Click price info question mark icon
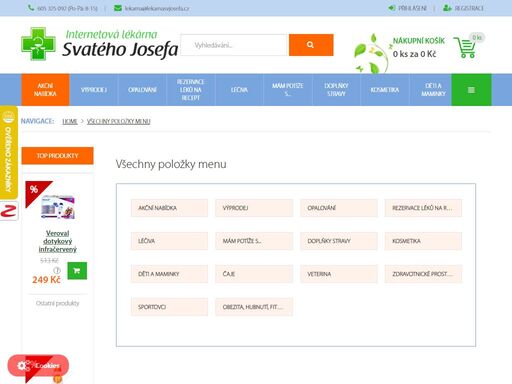 (x=57, y=270)
